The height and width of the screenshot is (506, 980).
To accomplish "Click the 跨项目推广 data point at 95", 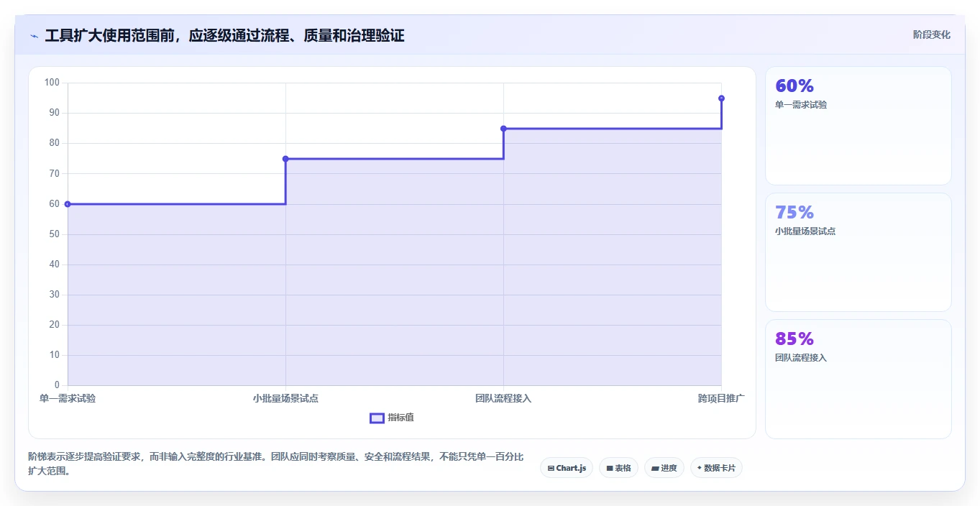I will 721,98.
